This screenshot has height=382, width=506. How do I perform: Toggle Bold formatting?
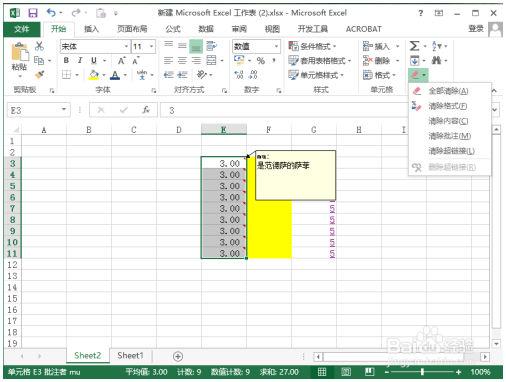click(66, 61)
